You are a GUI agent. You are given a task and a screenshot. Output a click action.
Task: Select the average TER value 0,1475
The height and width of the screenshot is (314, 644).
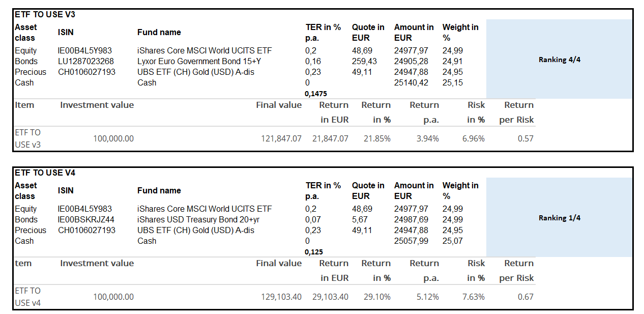point(315,94)
